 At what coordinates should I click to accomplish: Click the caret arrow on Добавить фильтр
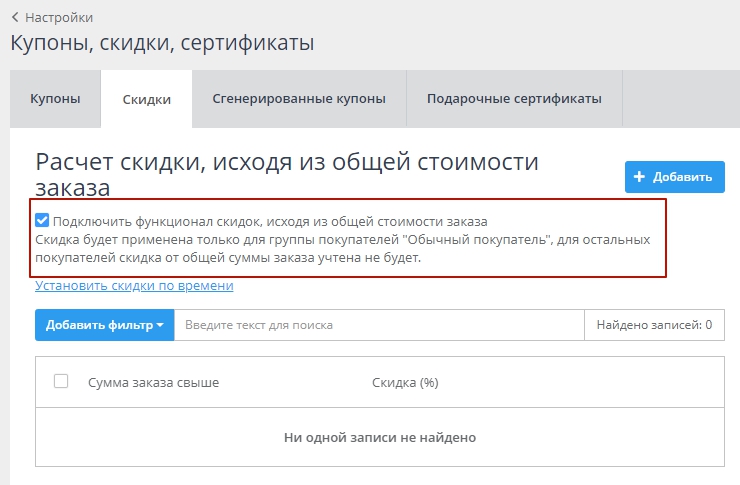tap(160, 326)
